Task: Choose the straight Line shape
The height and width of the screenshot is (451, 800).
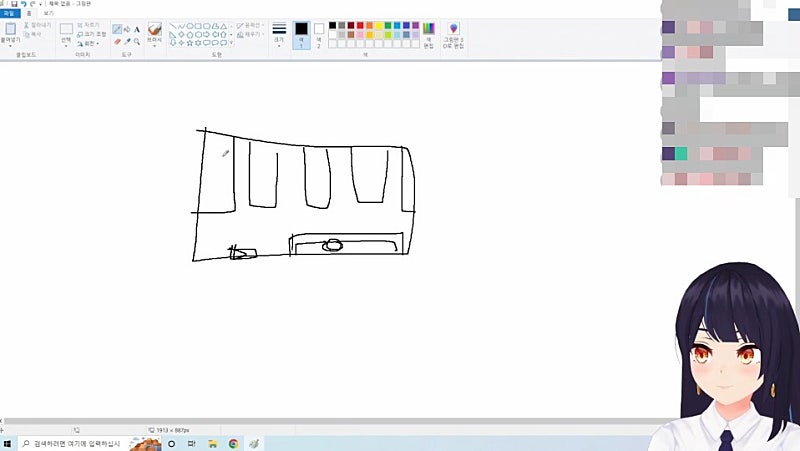Action: [173, 26]
